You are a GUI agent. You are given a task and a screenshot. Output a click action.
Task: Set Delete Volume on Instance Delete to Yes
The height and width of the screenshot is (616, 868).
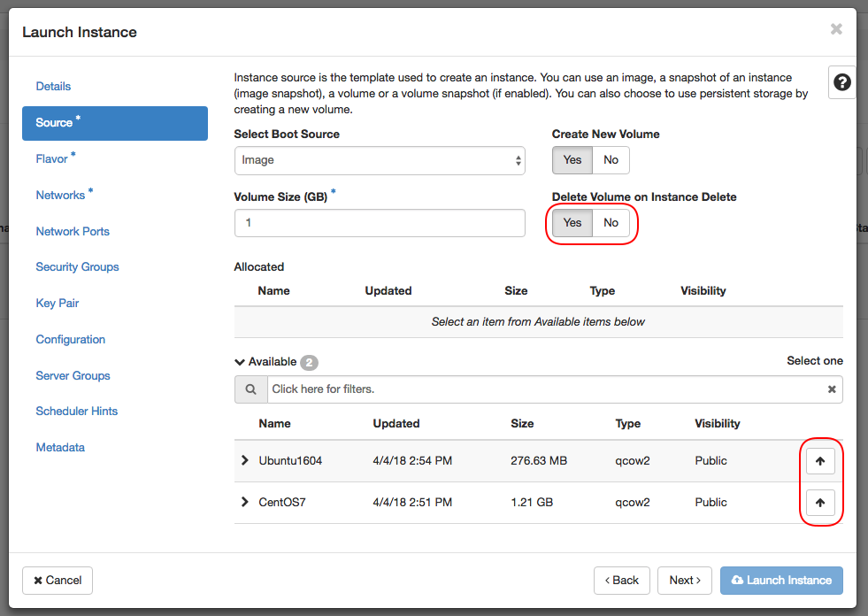[x=572, y=223]
